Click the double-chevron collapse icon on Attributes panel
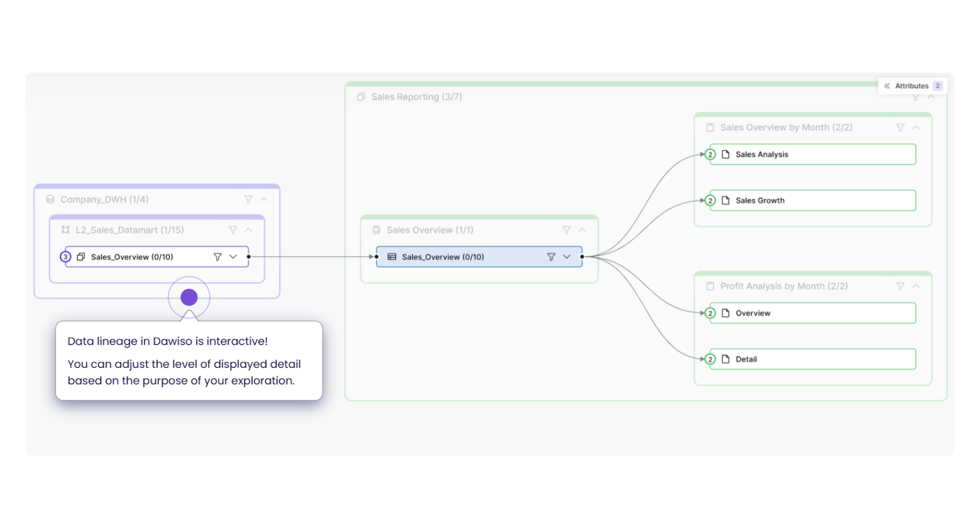The height and width of the screenshot is (528, 980). click(x=889, y=86)
